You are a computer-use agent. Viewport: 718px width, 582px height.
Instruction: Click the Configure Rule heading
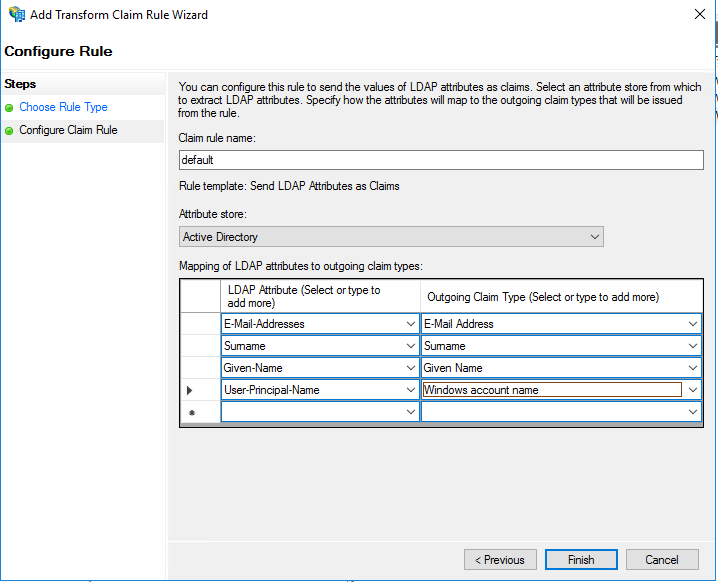click(58, 51)
